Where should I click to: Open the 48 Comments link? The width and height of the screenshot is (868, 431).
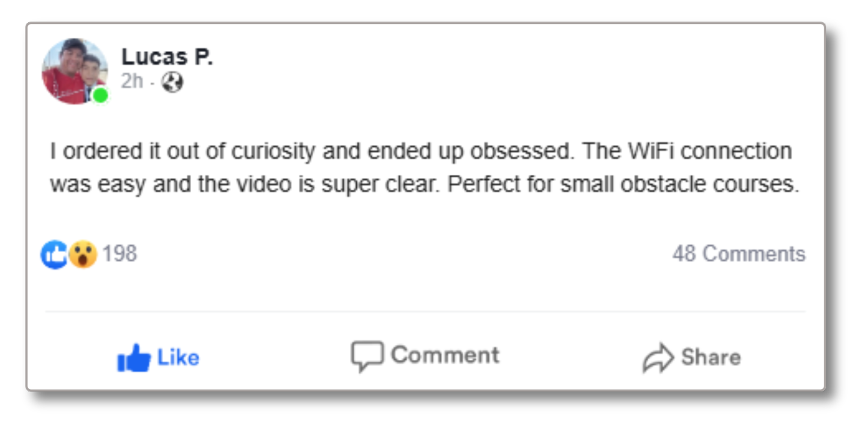point(739,254)
